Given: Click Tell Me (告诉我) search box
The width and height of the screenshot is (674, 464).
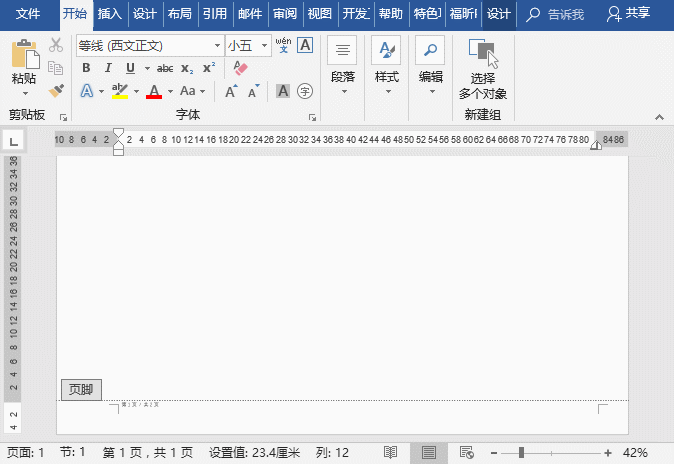Looking at the screenshot, I should coord(566,15).
